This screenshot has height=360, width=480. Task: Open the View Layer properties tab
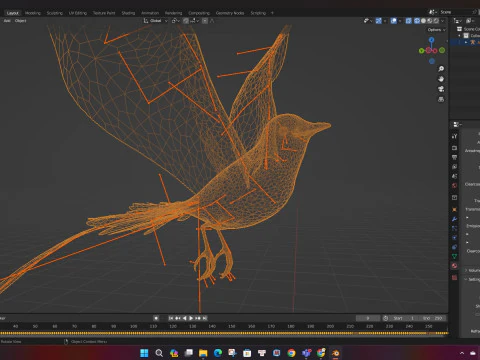tap(454, 166)
